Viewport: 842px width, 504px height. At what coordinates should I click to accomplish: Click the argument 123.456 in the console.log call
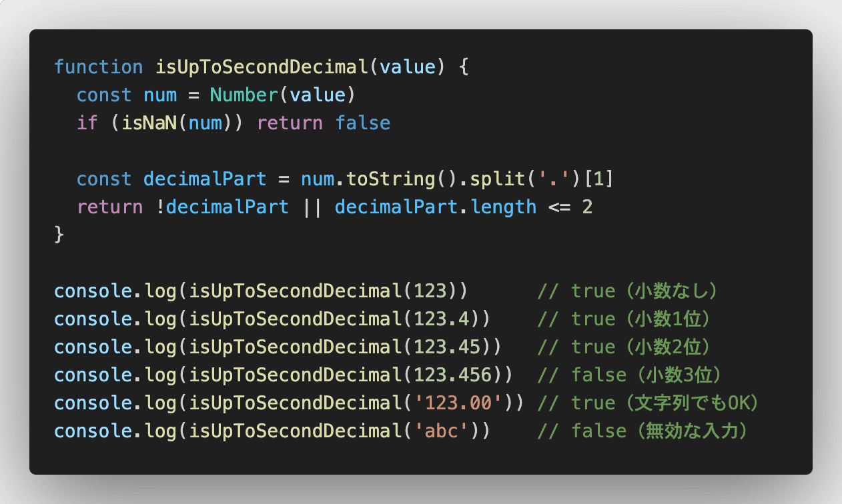point(452,375)
